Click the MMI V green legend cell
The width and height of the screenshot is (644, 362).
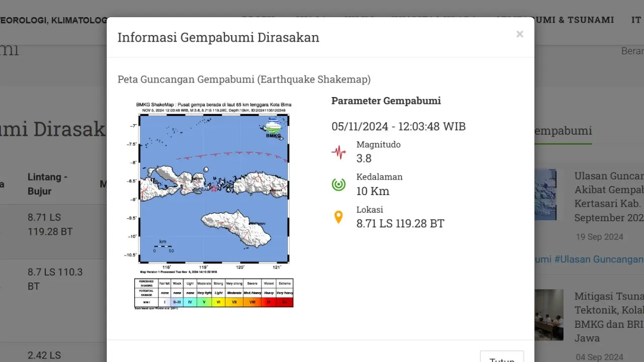(x=204, y=302)
